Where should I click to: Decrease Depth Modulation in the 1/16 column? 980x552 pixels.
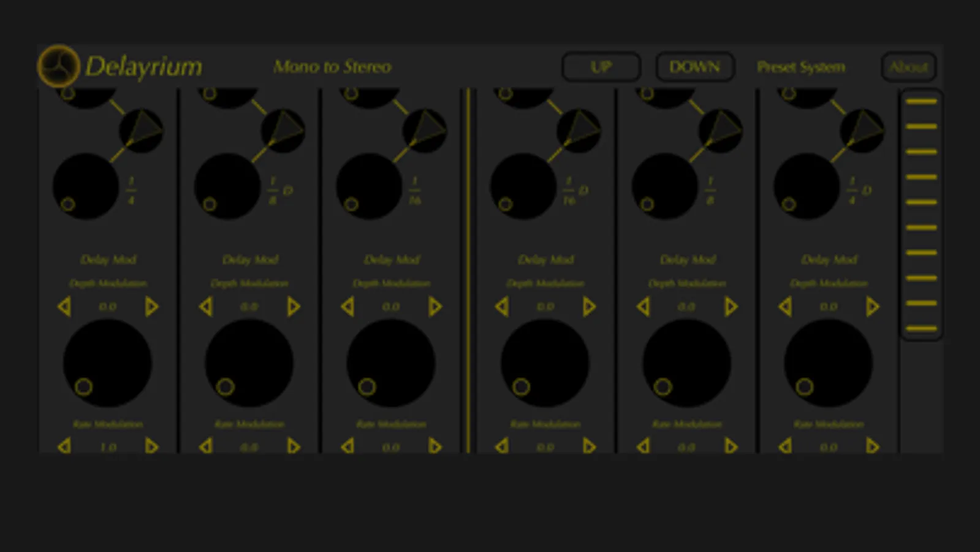coord(348,307)
